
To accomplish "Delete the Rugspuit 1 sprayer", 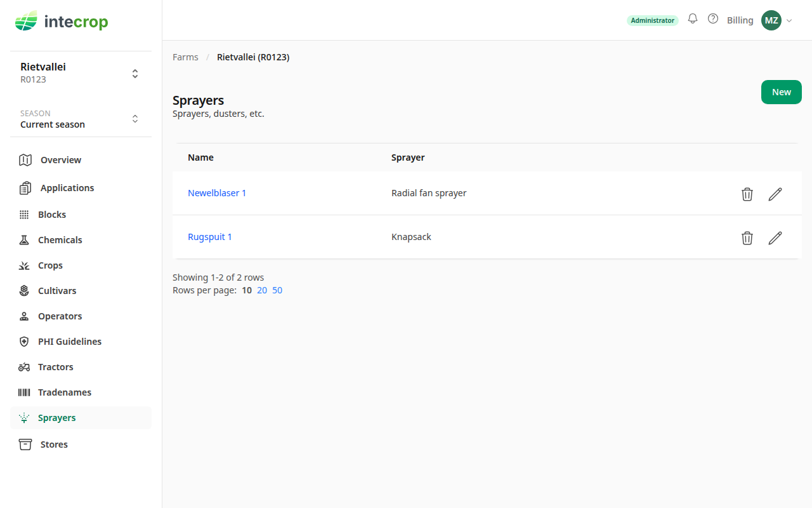I will (747, 238).
